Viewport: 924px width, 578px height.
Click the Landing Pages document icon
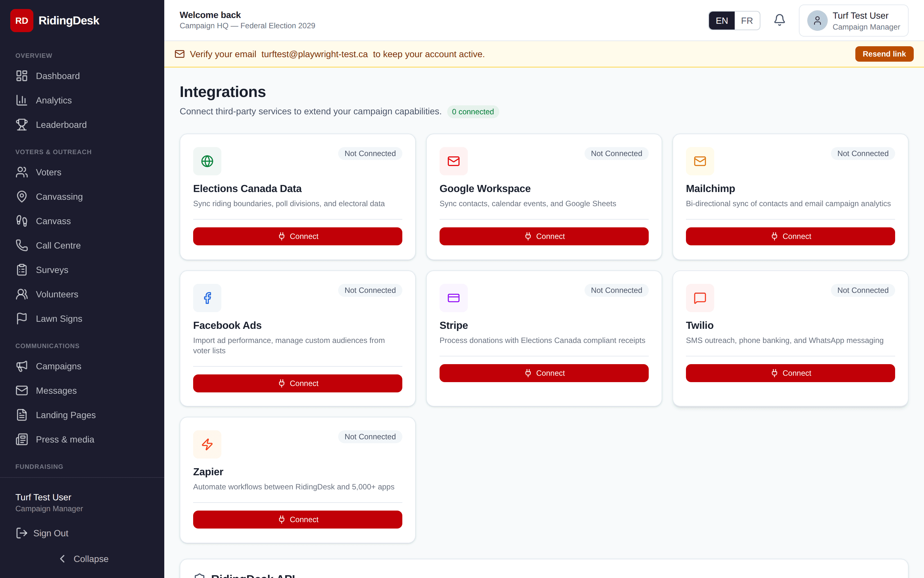(22, 415)
